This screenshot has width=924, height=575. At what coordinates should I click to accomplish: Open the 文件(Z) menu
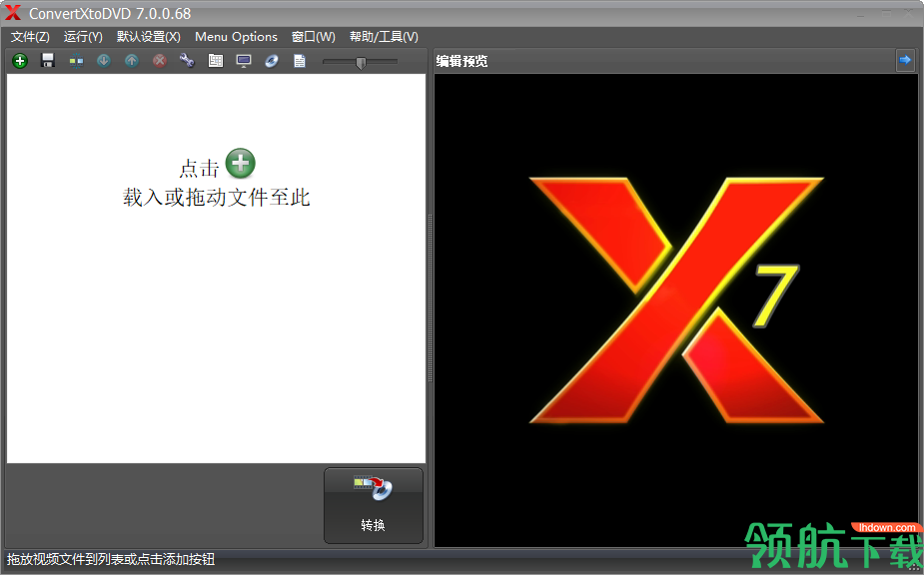30,37
